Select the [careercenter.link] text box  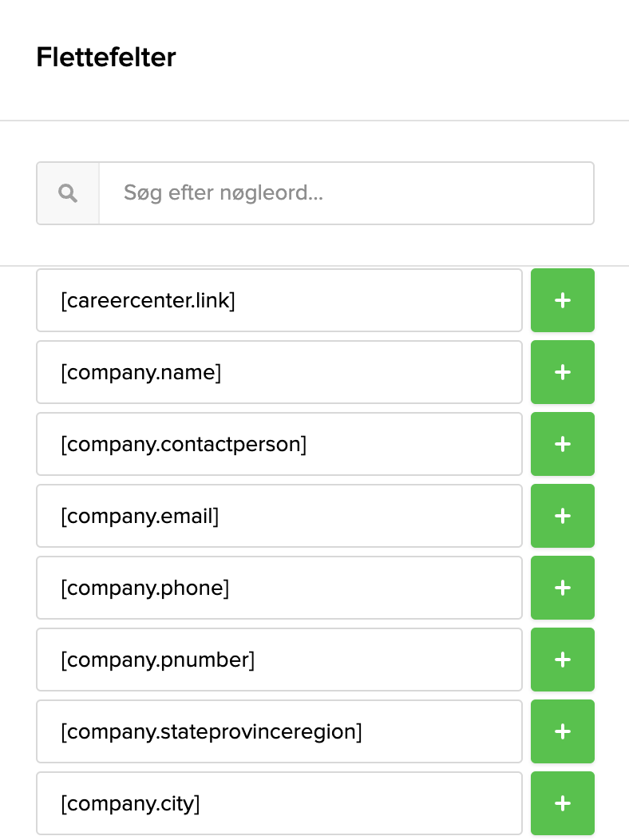click(279, 300)
